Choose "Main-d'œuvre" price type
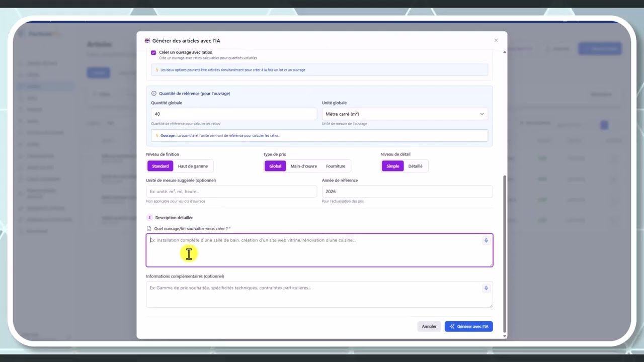 pyautogui.click(x=304, y=166)
